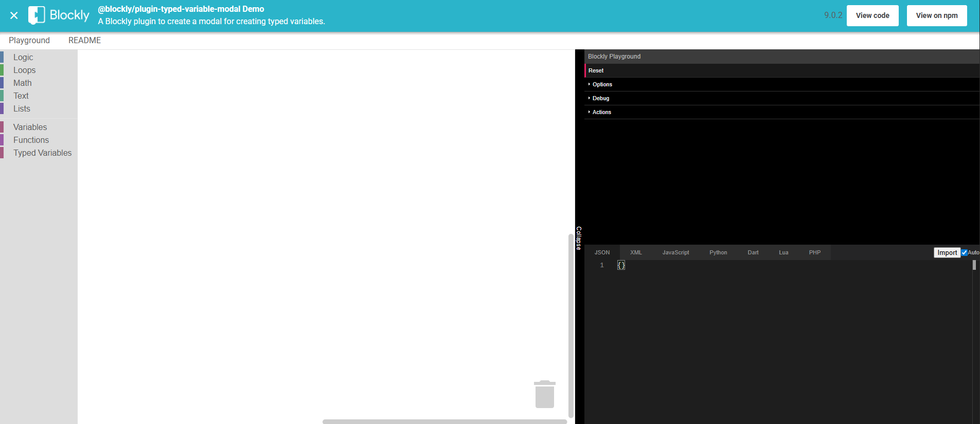
Task: Click the Collapse side panel handle
Action: click(579, 238)
